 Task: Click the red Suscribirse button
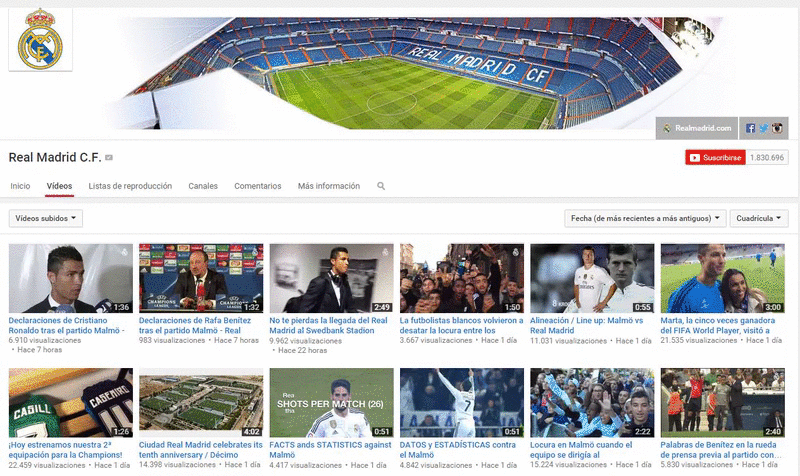tap(715, 158)
